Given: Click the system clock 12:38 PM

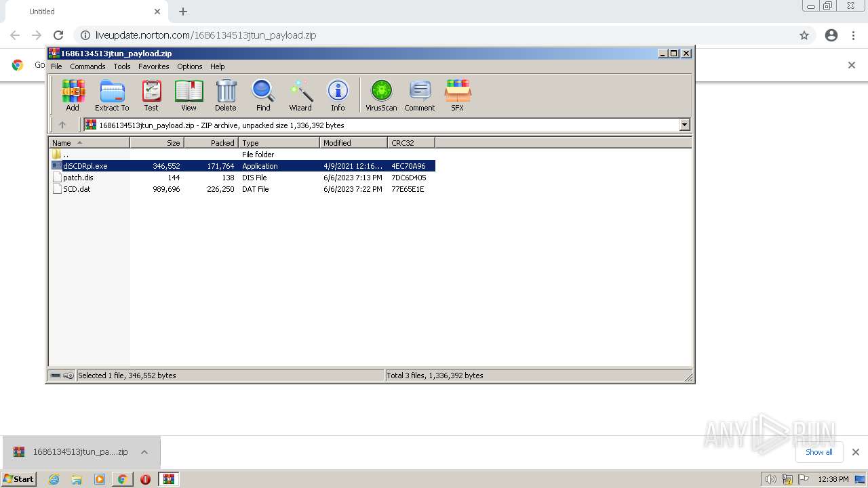Looking at the screenshot, I should coord(833,479).
